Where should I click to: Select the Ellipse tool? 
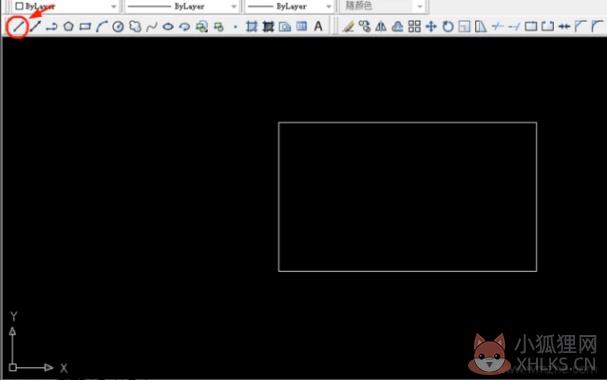coord(168,27)
